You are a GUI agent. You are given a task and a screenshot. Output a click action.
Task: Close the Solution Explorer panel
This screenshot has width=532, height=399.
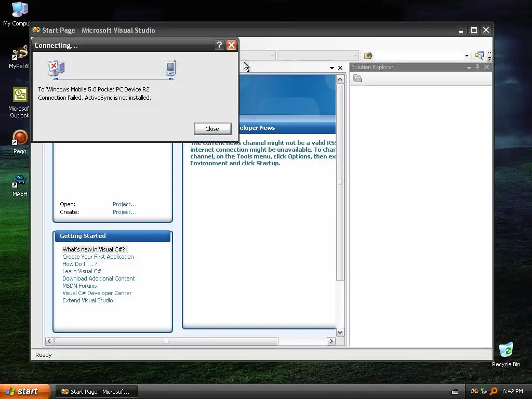486,67
